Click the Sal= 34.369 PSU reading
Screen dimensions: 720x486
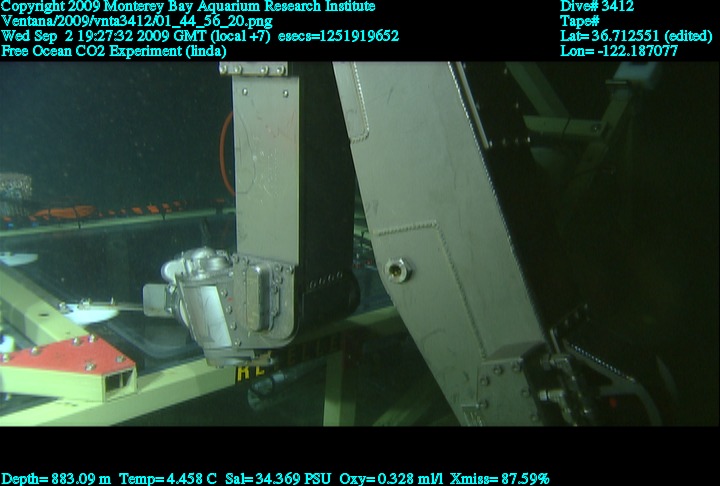pyautogui.click(x=278, y=479)
